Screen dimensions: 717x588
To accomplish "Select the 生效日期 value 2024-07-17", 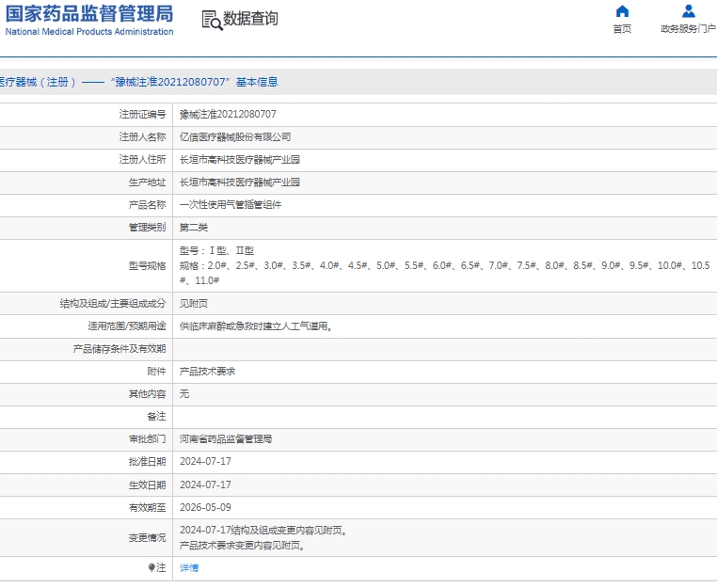I will (205, 485).
